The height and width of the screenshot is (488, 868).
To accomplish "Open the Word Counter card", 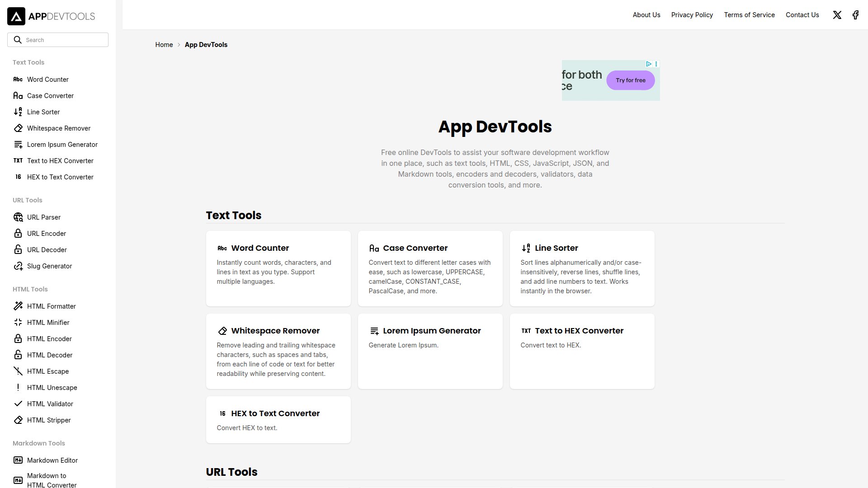I will [278, 268].
